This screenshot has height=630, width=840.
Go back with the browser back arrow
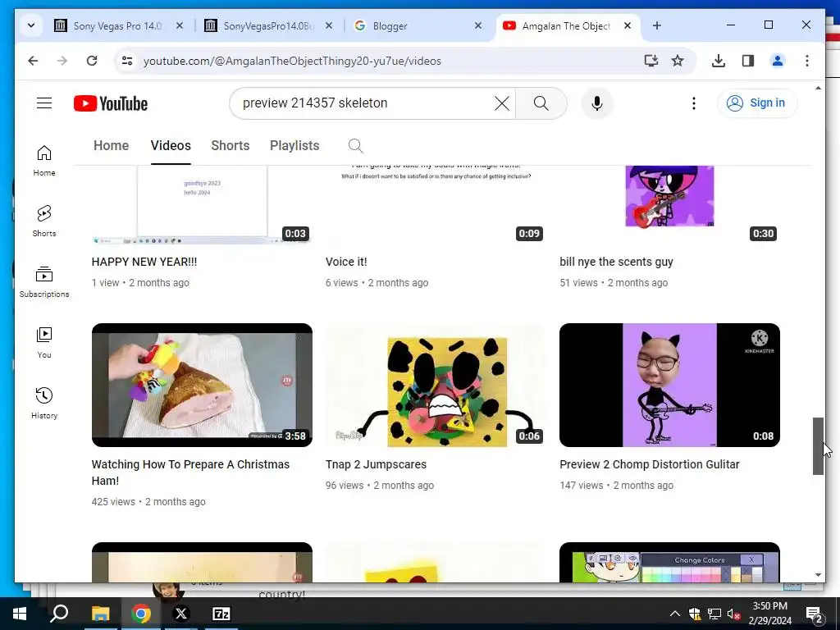point(33,61)
